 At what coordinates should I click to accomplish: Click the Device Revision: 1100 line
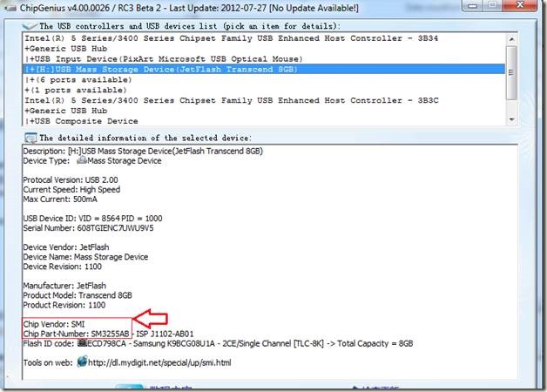(x=62, y=267)
